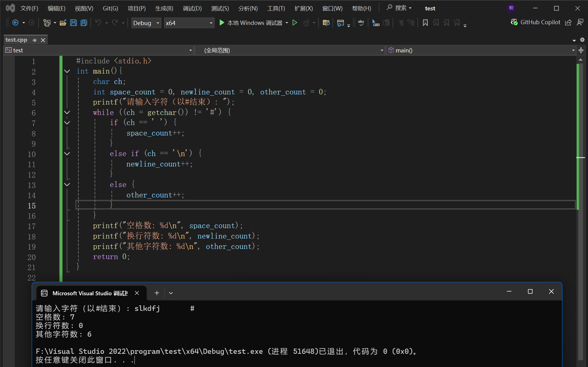Open the Debug configuration dropdown

click(146, 23)
